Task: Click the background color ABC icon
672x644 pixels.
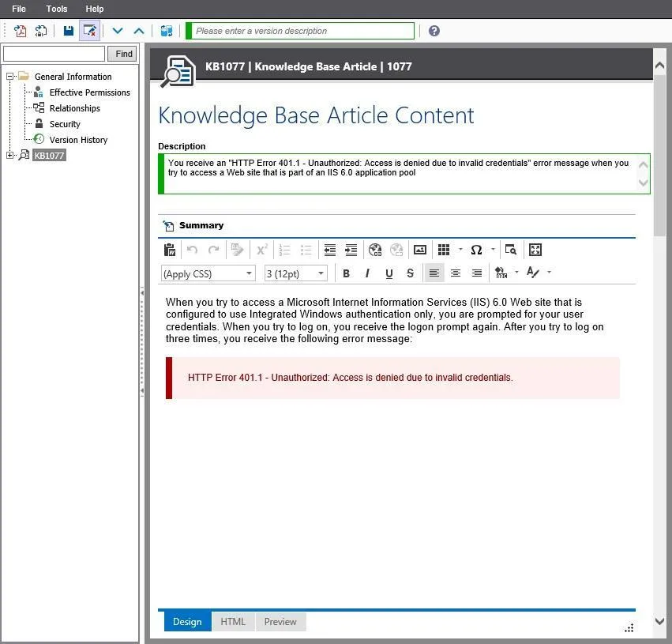Action: point(501,273)
